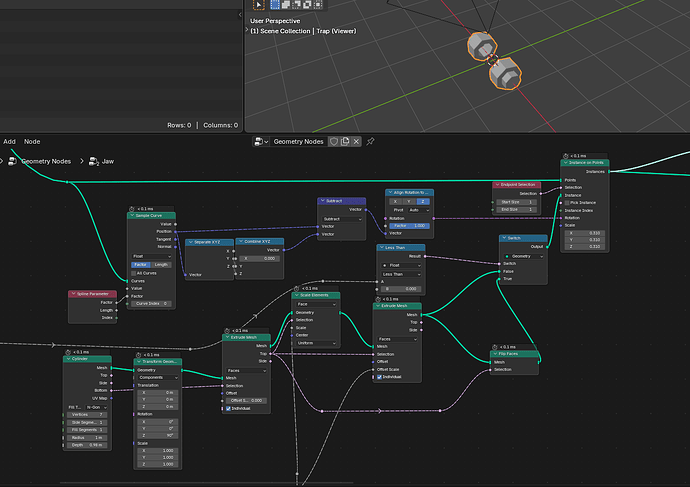Viewport: 690px width, 487px height.
Task: Click Align Rotation Factor 1.000 slider
Action: coord(409,226)
